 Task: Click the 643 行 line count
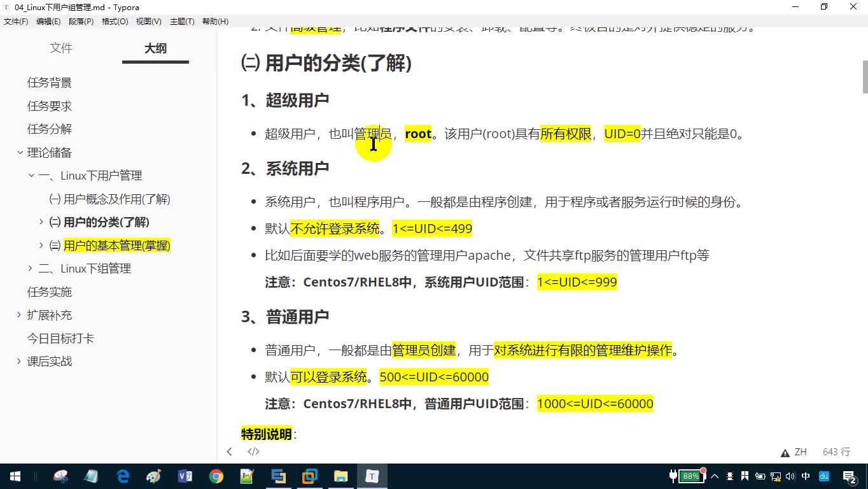pos(836,451)
